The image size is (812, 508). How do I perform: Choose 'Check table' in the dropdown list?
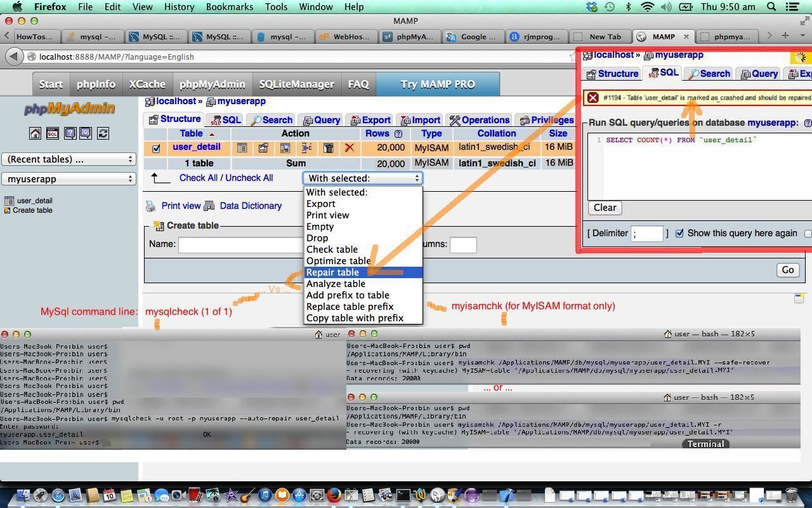click(x=363, y=250)
